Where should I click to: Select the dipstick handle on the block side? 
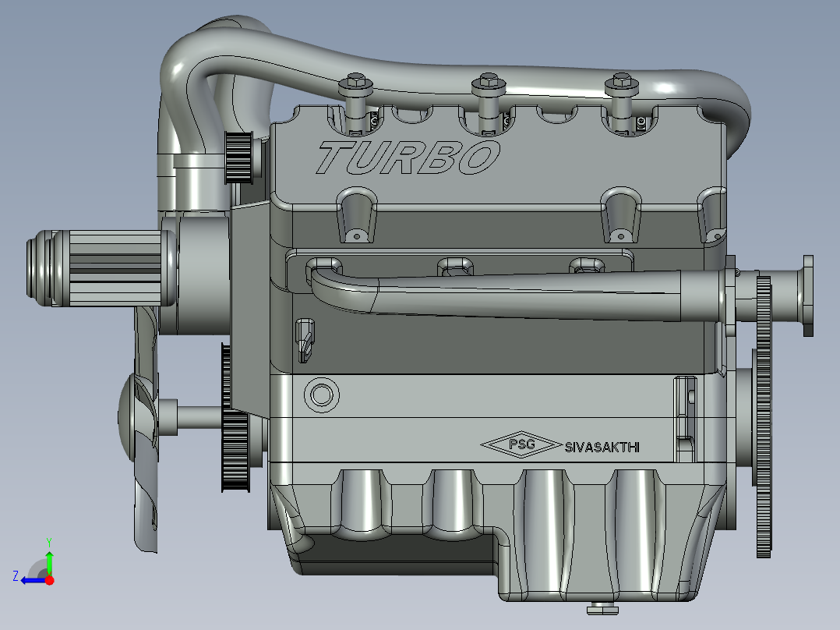[305, 341]
